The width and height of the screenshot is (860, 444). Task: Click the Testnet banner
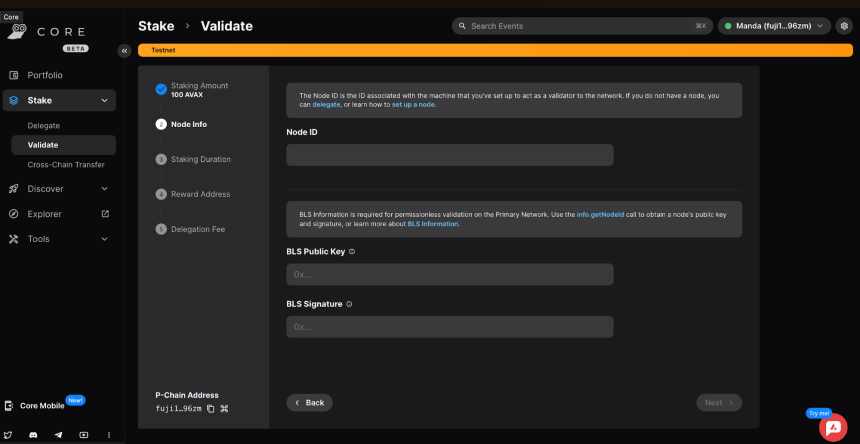point(495,50)
